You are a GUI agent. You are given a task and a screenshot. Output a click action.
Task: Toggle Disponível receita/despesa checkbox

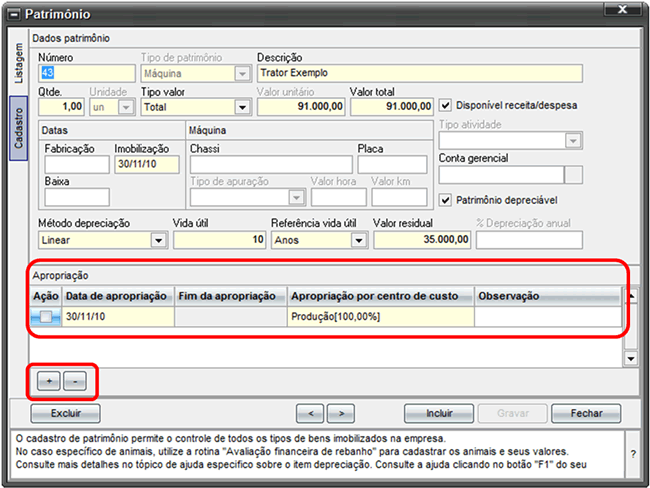pos(445,105)
